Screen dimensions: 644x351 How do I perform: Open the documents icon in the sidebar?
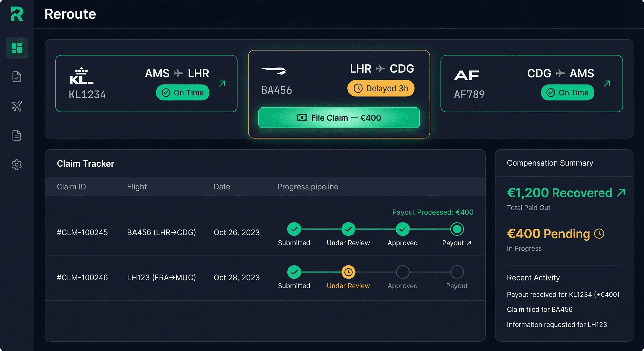pos(17,135)
